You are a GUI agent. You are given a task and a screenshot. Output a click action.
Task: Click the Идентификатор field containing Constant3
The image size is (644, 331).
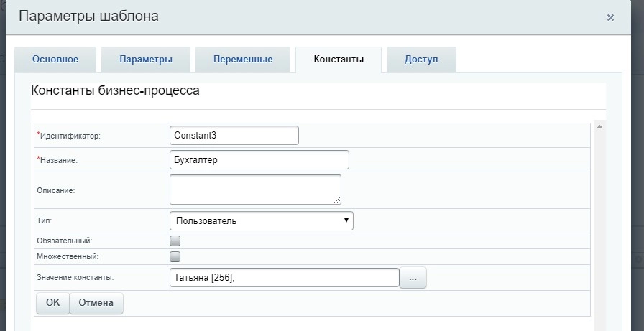click(234, 136)
